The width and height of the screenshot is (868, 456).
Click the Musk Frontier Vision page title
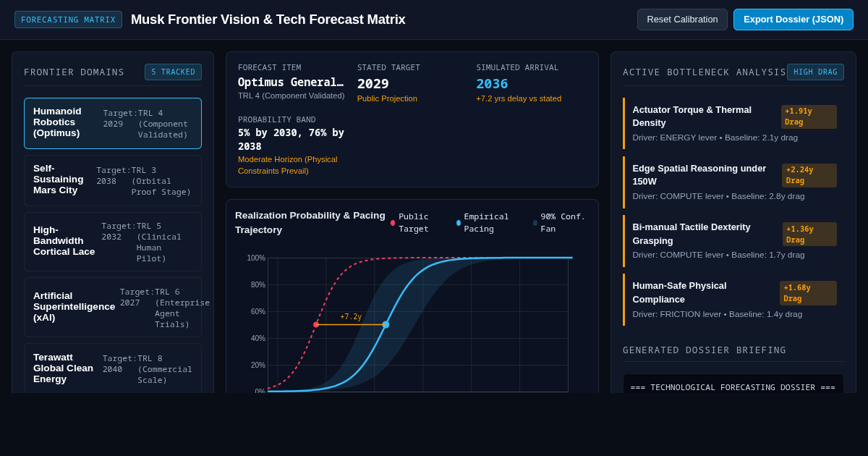pos(268,20)
